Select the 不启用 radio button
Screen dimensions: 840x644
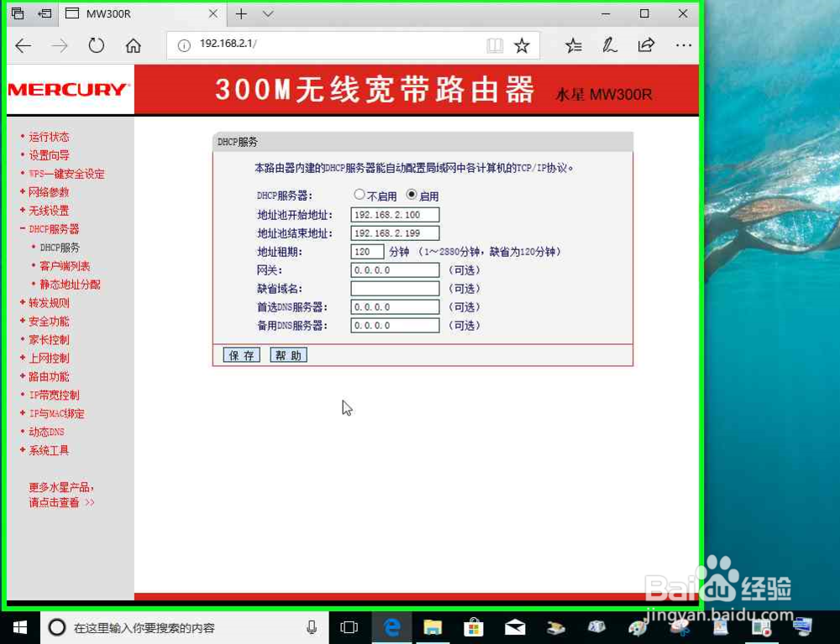360,195
